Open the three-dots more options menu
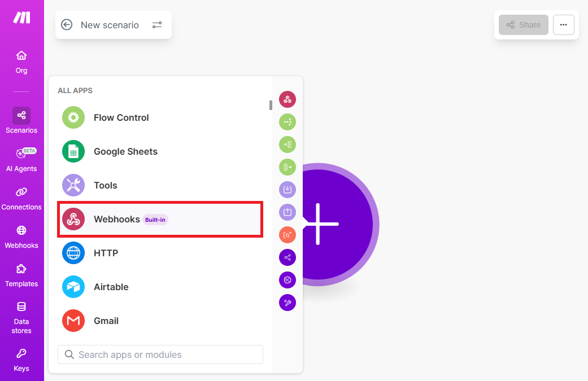The width and height of the screenshot is (588, 381). 563,25
